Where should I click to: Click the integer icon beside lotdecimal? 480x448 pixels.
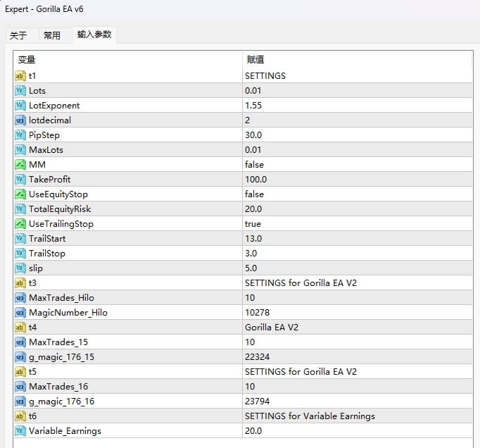tap(20, 120)
